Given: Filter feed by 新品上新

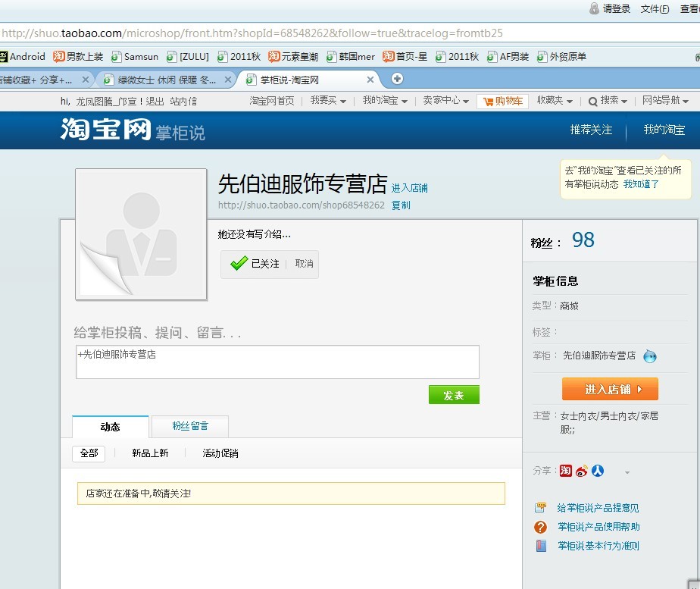Looking at the screenshot, I should (150, 453).
